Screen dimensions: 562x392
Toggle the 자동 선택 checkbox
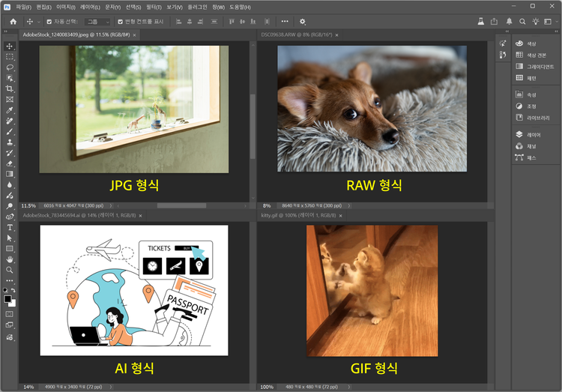click(49, 22)
